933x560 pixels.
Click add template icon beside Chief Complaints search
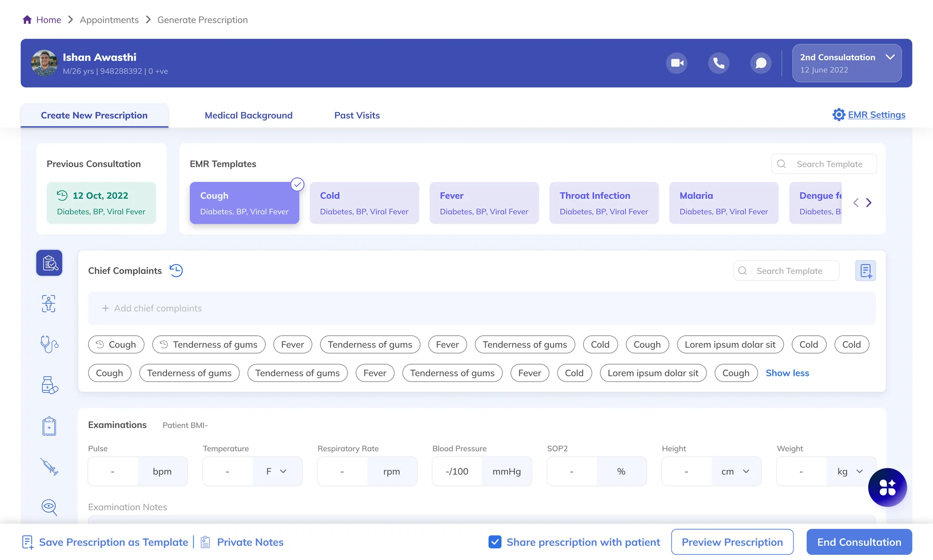(865, 270)
